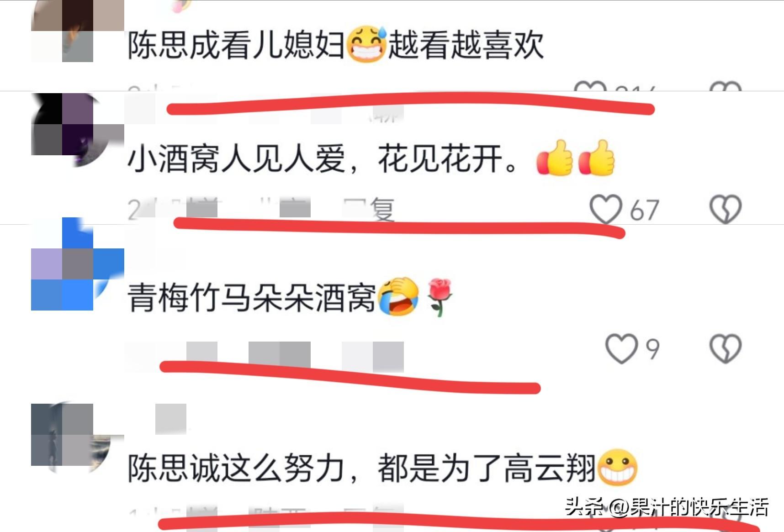This screenshot has width=784, height=532.
Task: Dislike the 小酒窝人见人爱 comment
Action: click(x=726, y=210)
